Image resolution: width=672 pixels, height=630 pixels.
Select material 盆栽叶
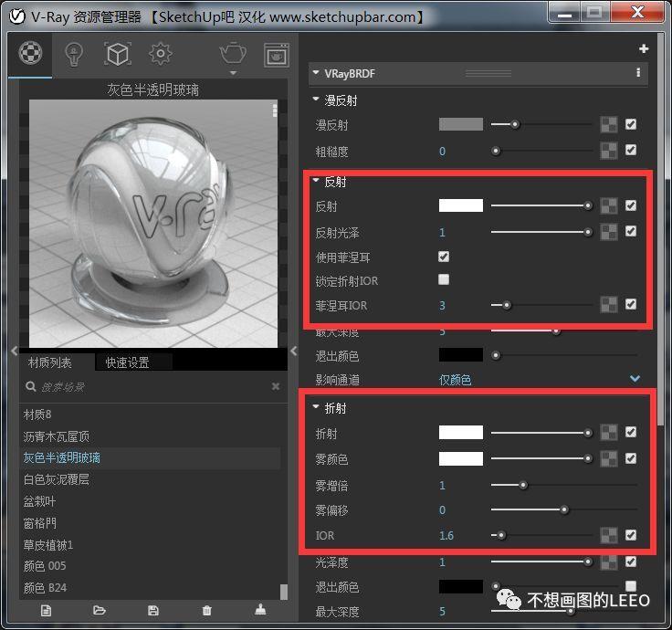tap(150, 501)
